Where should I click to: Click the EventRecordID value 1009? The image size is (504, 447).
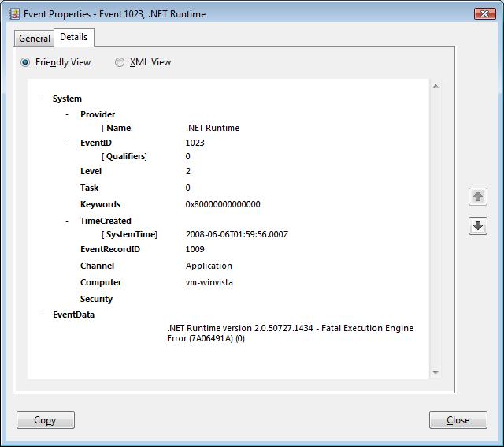click(195, 249)
